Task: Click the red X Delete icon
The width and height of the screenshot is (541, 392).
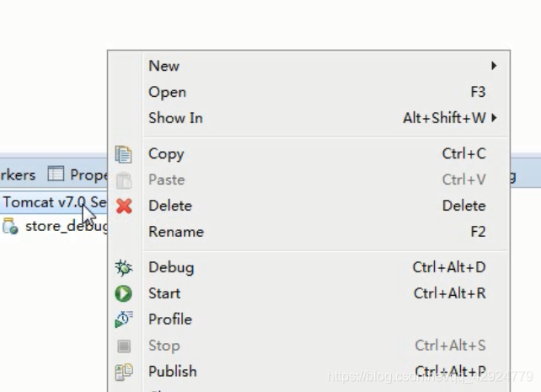Action: [x=124, y=207]
